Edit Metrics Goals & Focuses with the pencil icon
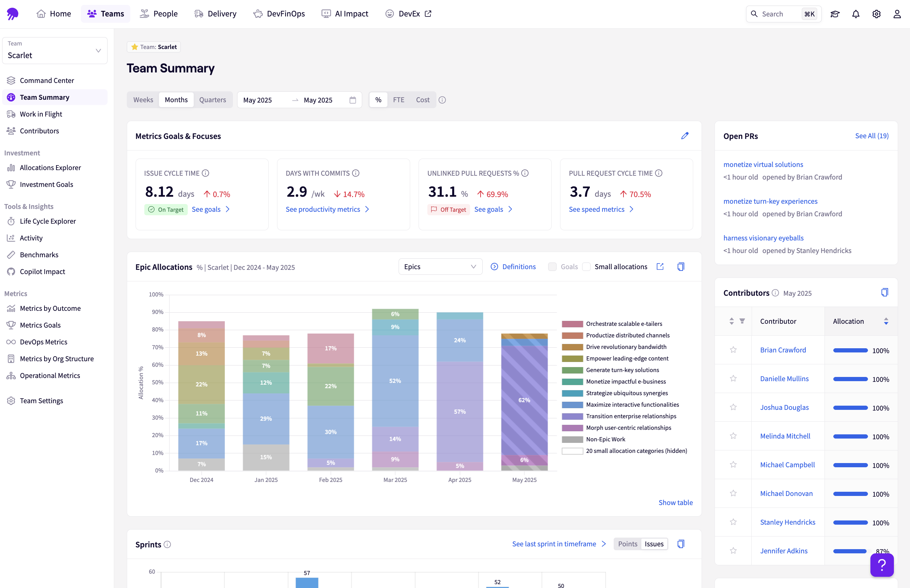910x588 pixels. 684,135
